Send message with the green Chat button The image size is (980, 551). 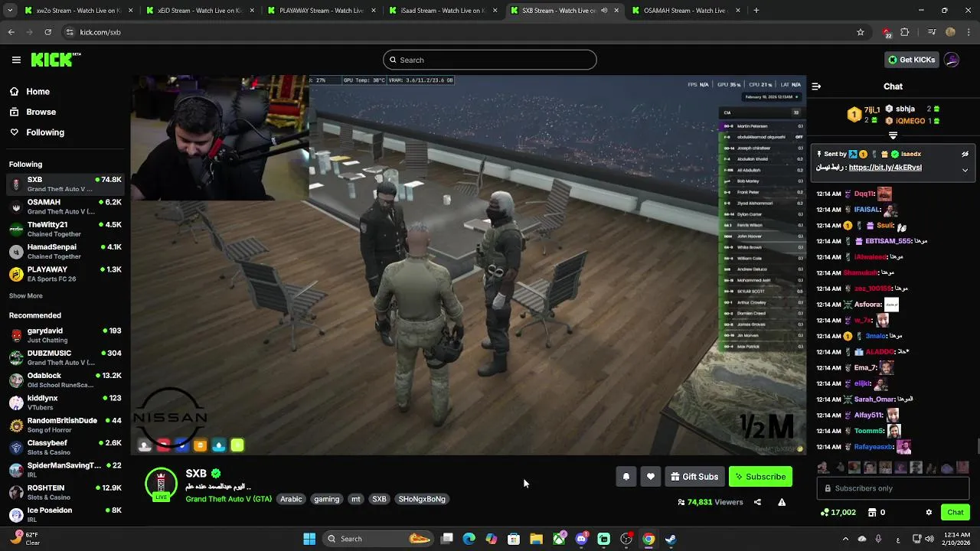tap(955, 512)
